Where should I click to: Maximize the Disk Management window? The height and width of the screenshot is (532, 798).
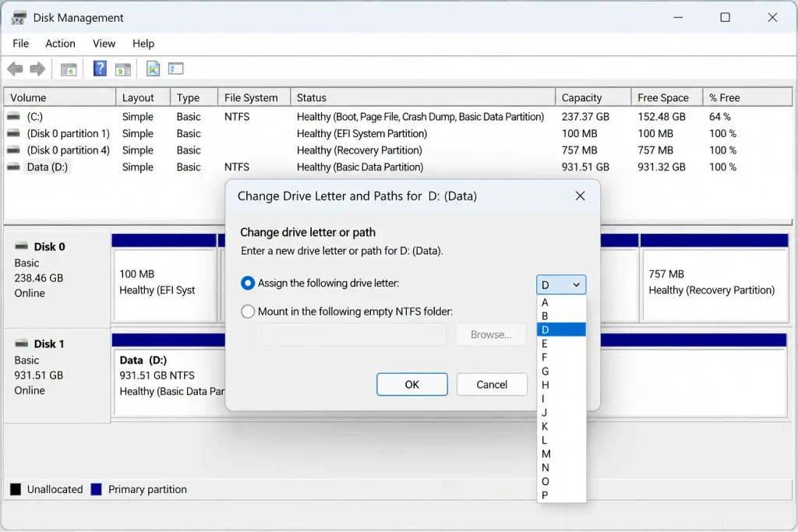pos(726,18)
